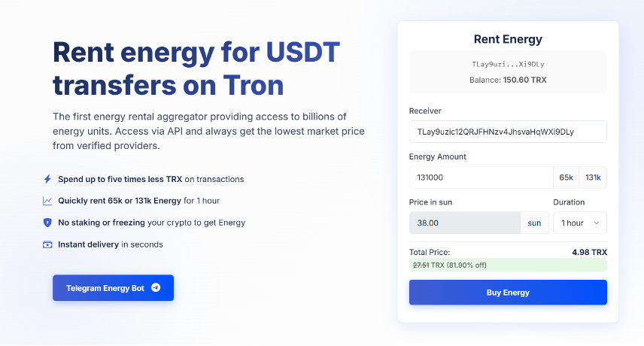
Task: Click the instant delivery icon
Action: point(47,244)
